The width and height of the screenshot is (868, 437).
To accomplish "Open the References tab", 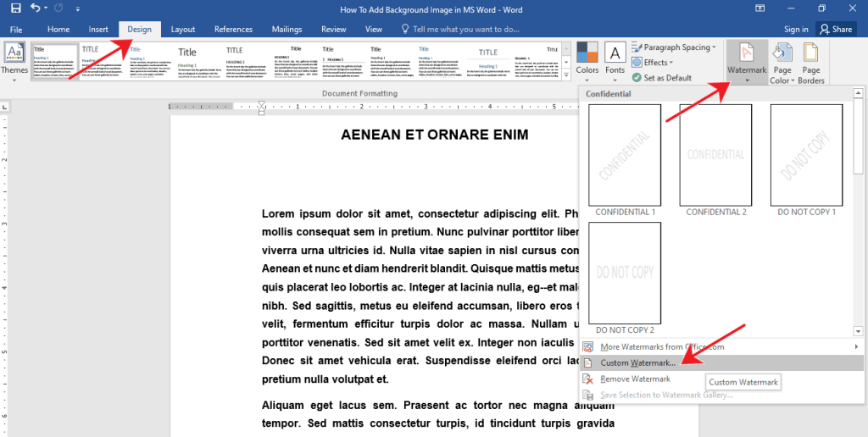I will click(234, 30).
